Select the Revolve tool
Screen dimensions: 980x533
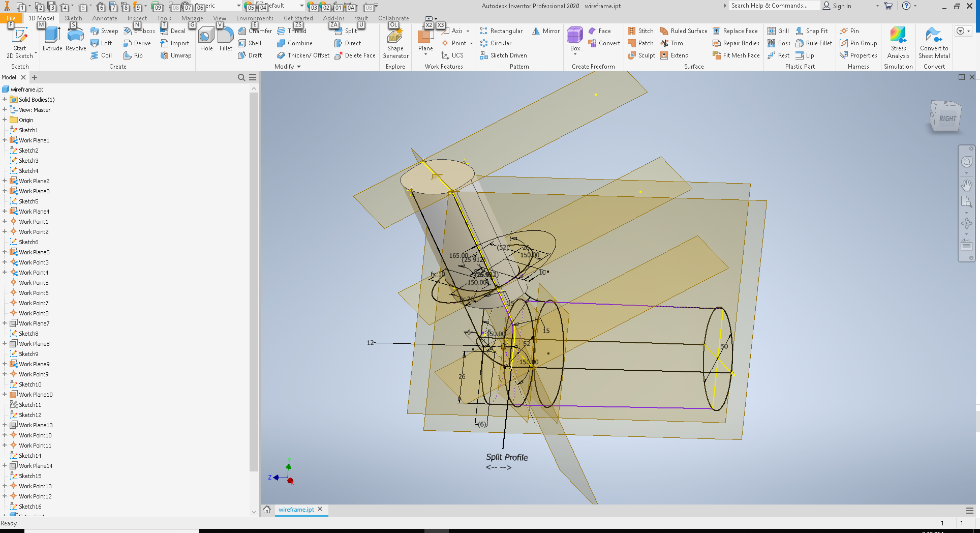coord(75,38)
